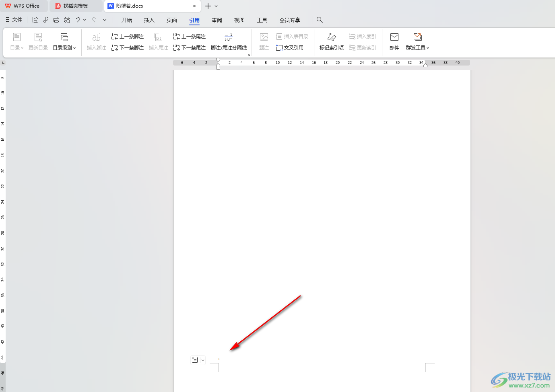This screenshot has height=392, width=555.
Task: Click the hanging indent marker on ruler
Action: pyautogui.click(x=218, y=64)
